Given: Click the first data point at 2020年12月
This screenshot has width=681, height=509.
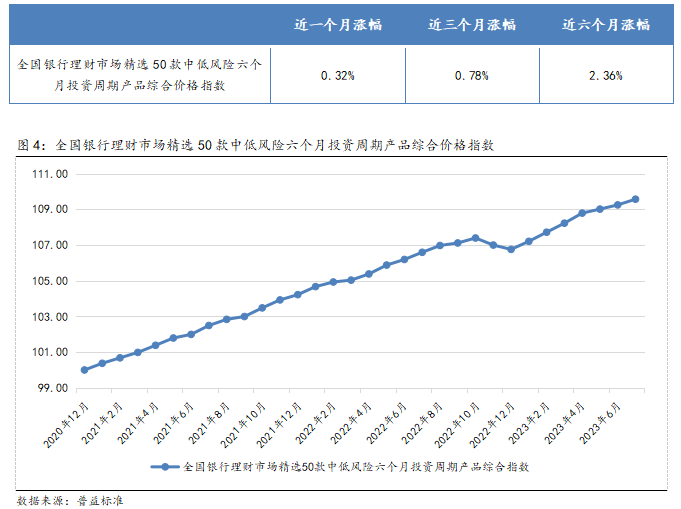Looking at the screenshot, I should [x=84, y=370].
